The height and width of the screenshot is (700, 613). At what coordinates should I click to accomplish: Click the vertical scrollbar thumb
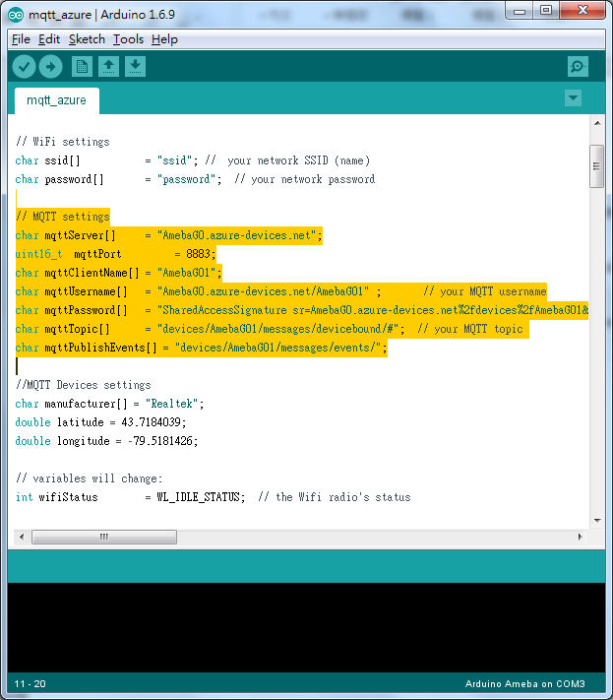click(597, 166)
